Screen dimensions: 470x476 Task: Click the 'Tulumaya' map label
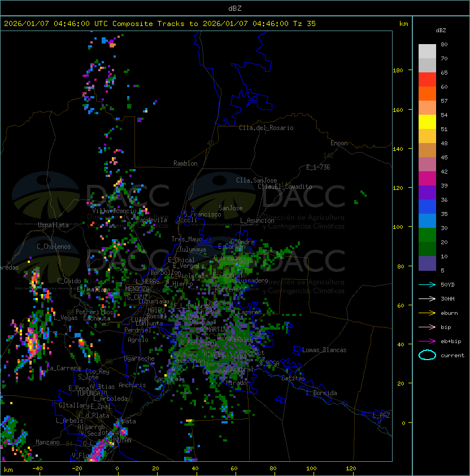pyautogui.click(x=193, y=249)
